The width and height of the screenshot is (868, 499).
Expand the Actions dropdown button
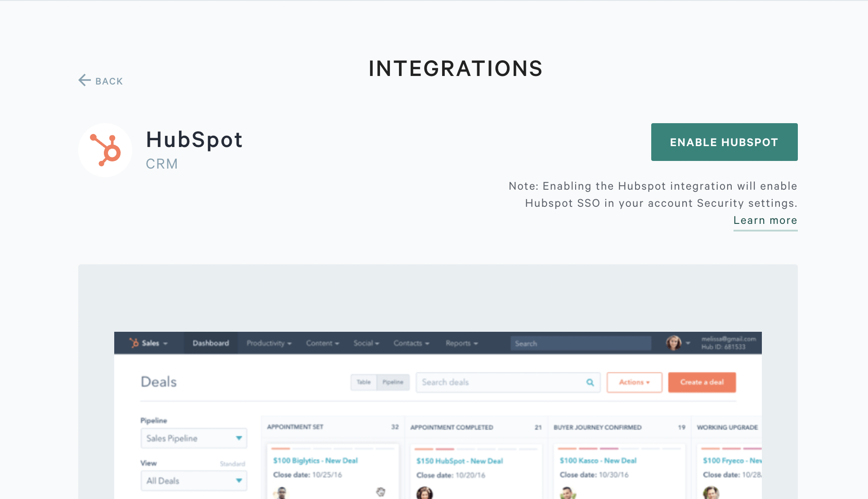point(634,383)
